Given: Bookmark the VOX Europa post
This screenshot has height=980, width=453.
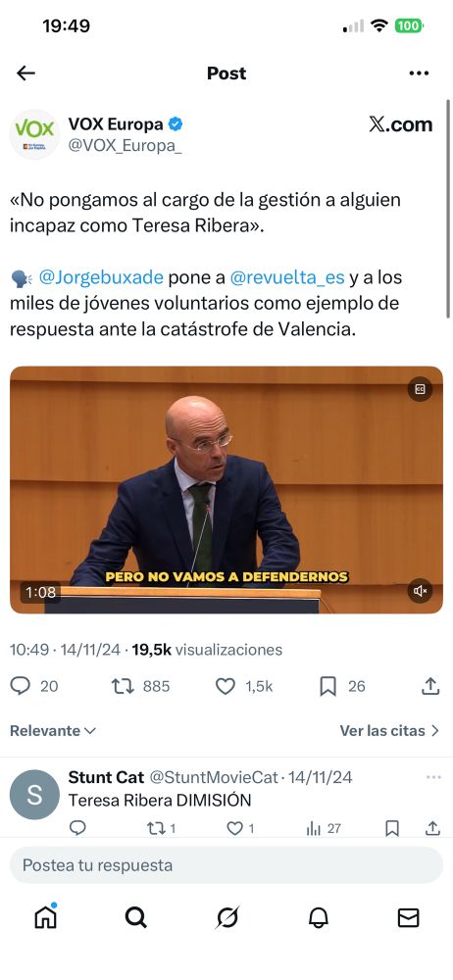Looking at the screenshot, I should coord(327,686).
